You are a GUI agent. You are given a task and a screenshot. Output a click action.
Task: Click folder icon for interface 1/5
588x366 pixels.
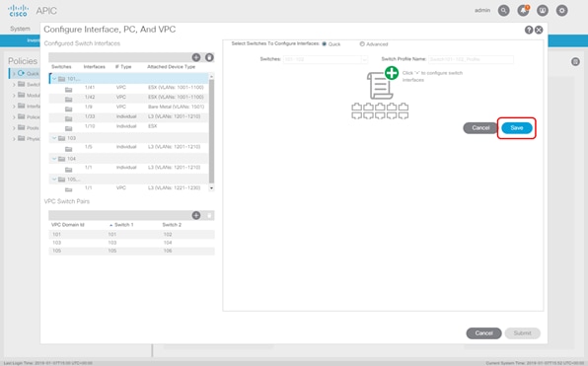[x=68, y=149]
